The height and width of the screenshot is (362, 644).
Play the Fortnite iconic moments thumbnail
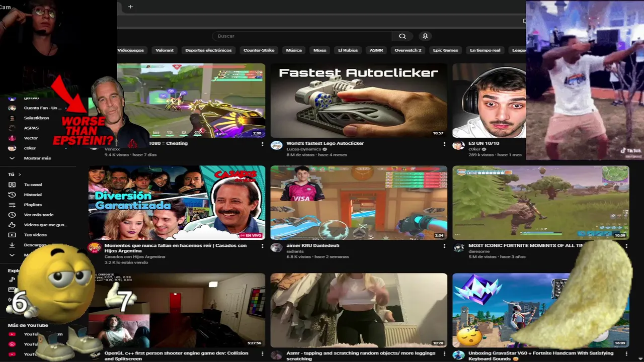click(x=540, y=203)
